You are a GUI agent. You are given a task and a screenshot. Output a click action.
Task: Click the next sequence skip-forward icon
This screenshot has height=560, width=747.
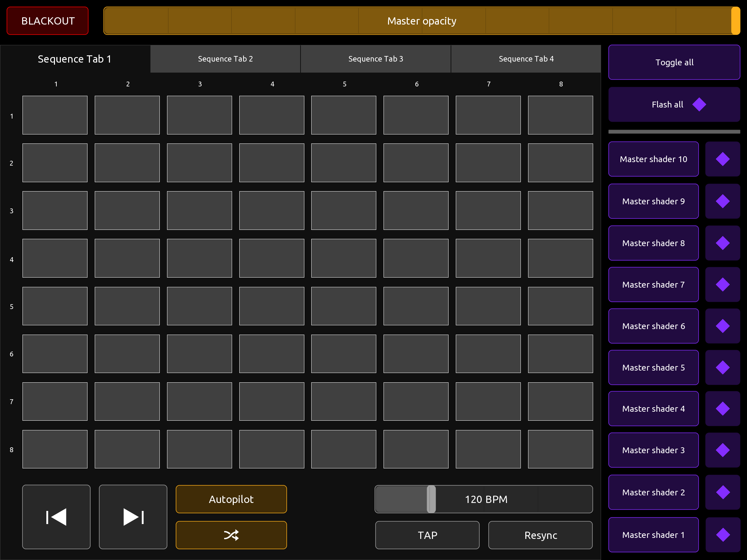(133, 517)
